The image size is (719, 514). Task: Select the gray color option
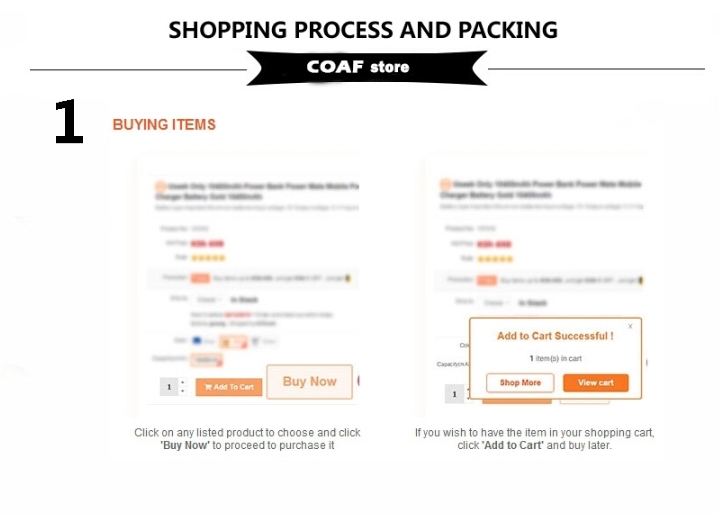pyautogui.click(x=263, y=342)
